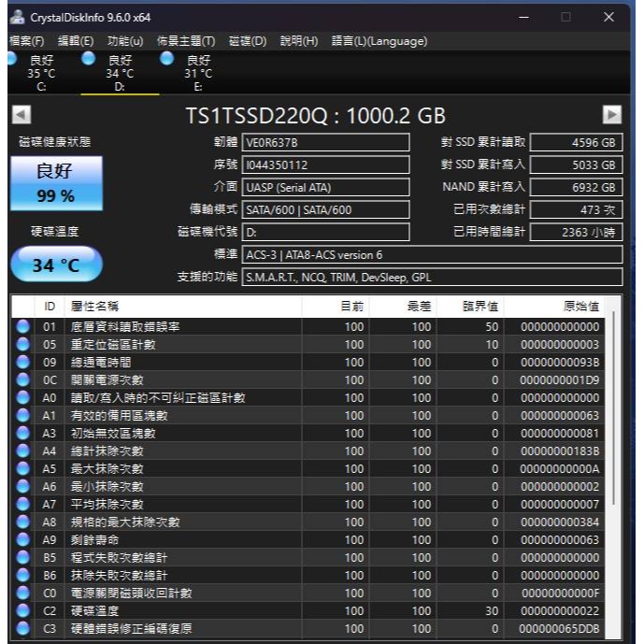Click total host reads value 4596 GB
Viewport: 644px width, 644px height.
(x=576, y=142)
